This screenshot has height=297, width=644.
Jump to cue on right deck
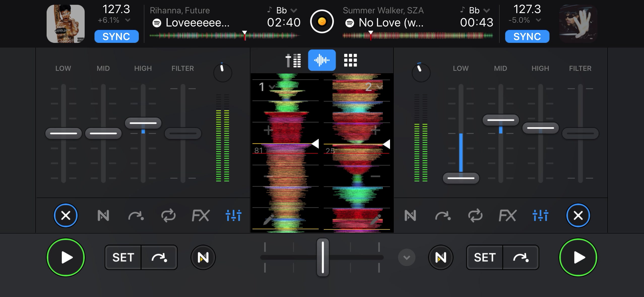(521, 257)
